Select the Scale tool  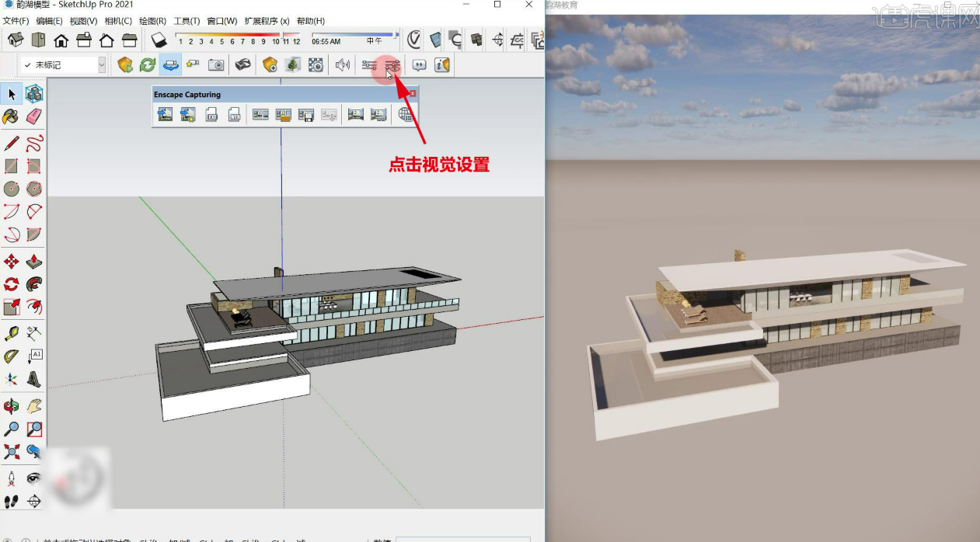point(12,307)
